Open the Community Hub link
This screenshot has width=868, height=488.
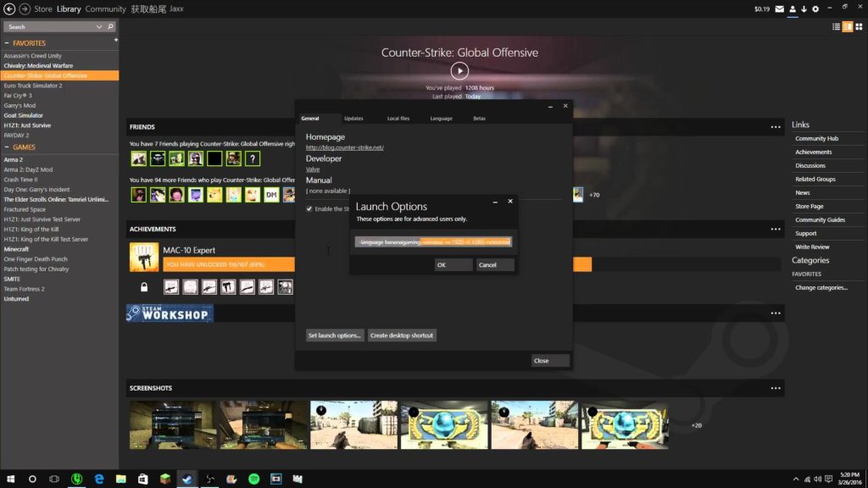click(x=816, y=138)
